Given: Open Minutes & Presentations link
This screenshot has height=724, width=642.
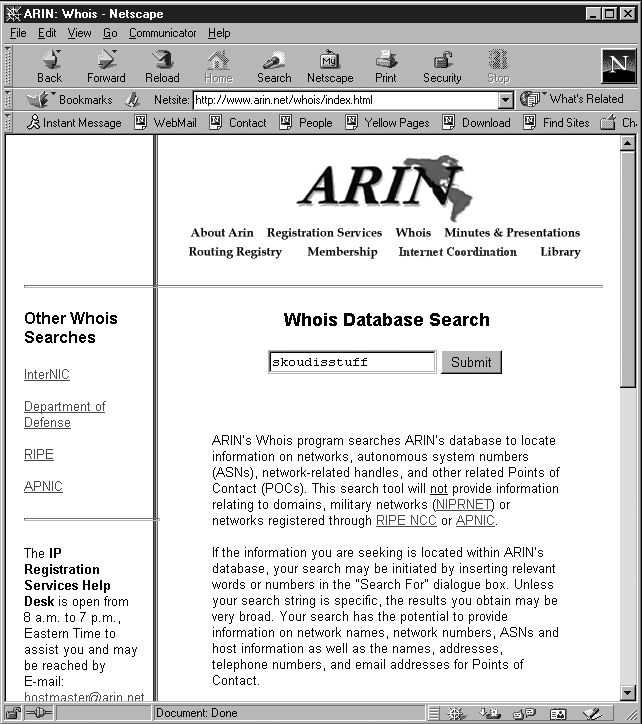Looking at the screenshot, I should 512,233.
